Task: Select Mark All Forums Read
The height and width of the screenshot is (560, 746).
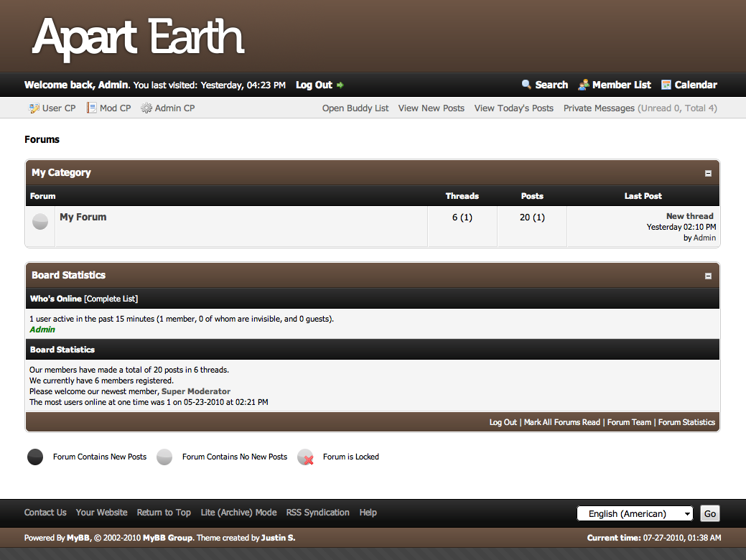Action: [561, 422]
